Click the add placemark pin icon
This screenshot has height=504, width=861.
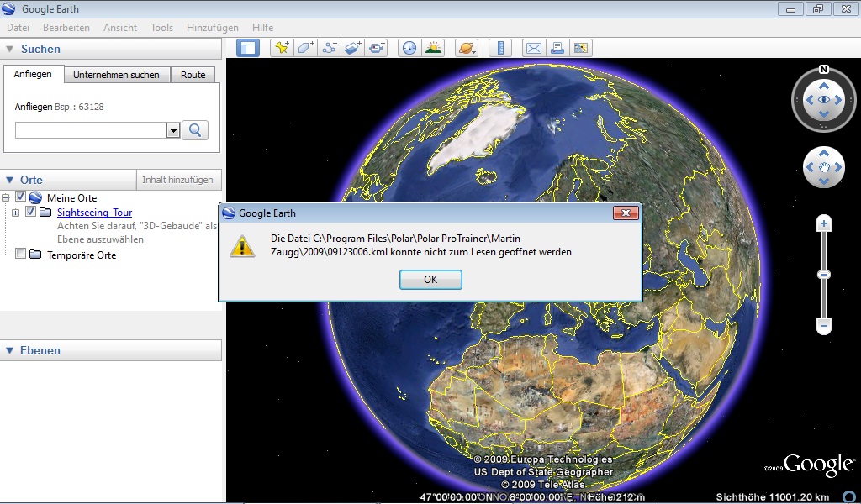click(x=282, y=48)
